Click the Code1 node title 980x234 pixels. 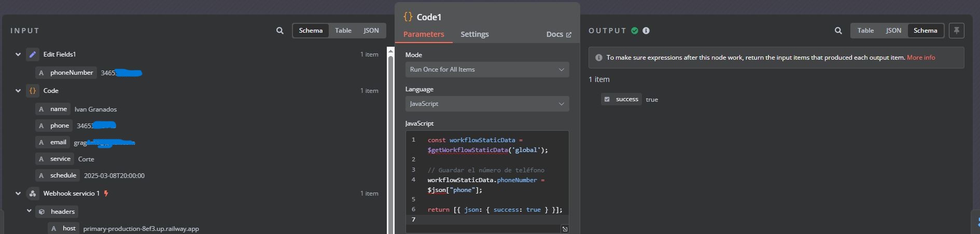(429, 17)
